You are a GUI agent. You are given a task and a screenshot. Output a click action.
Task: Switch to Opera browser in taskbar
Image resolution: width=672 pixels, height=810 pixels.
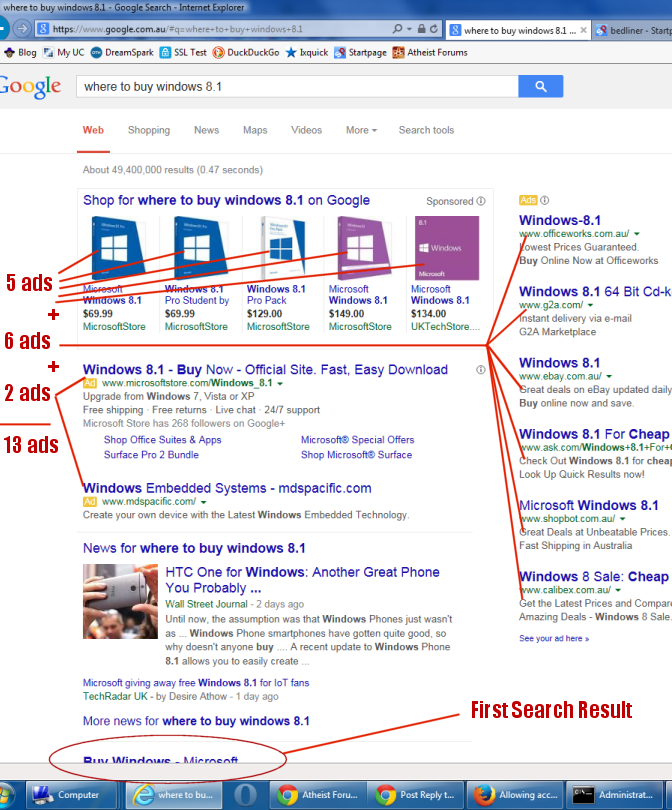pos(245,795)
